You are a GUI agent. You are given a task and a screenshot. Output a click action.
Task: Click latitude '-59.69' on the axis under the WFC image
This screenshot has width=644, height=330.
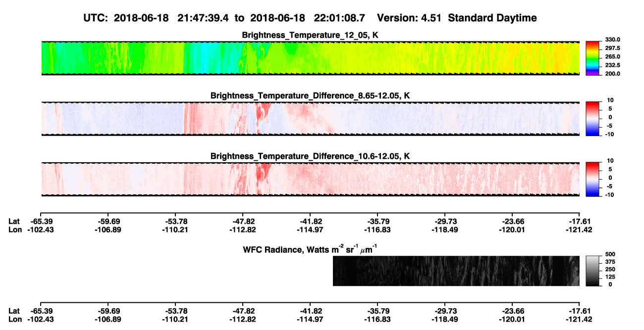click(108, 311)
